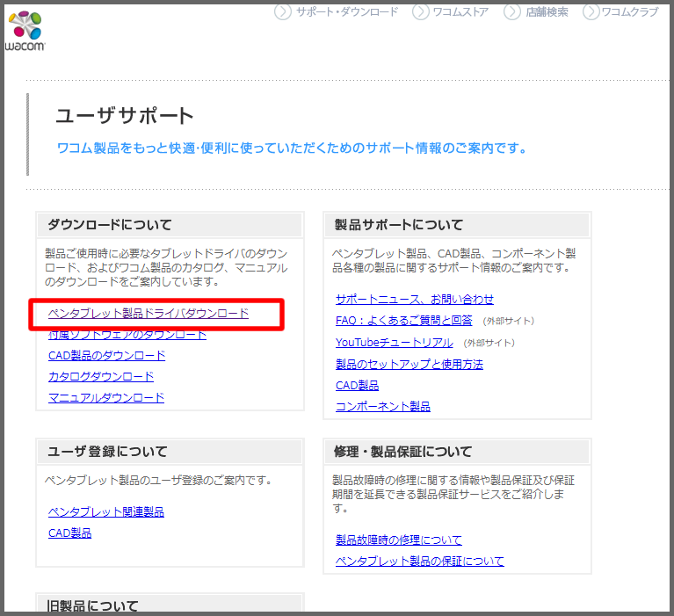This screenshot has height=616, width=674.
Task: Open ワコムストア in the top navigation
Action: tap(460, 12)
